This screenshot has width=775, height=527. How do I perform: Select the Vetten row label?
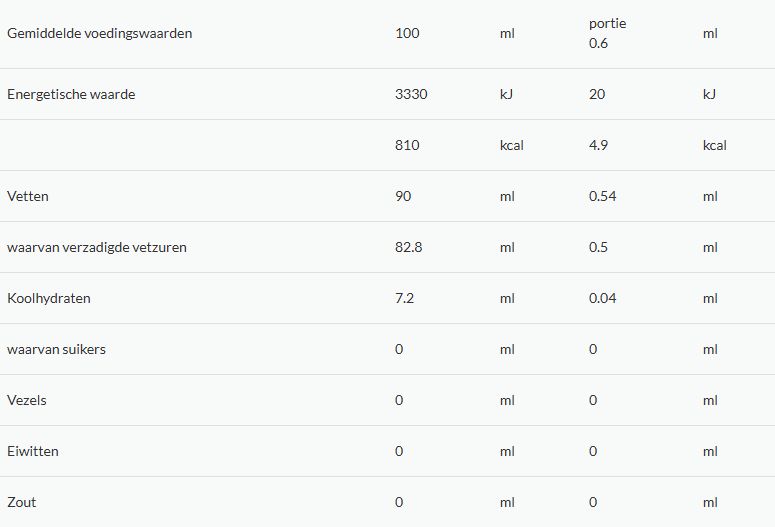click(28, 196)
